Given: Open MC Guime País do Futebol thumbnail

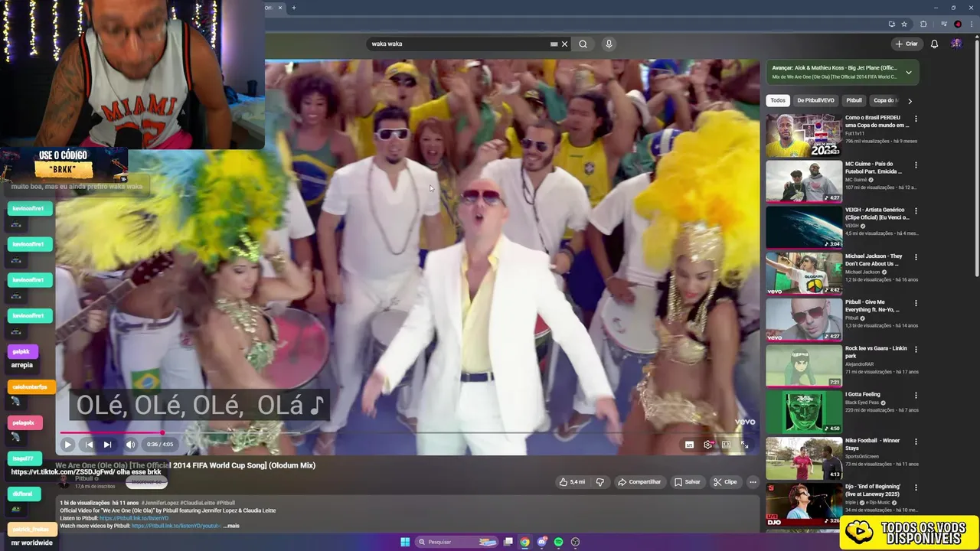Looking at the screenshot, I should point(803,181).
